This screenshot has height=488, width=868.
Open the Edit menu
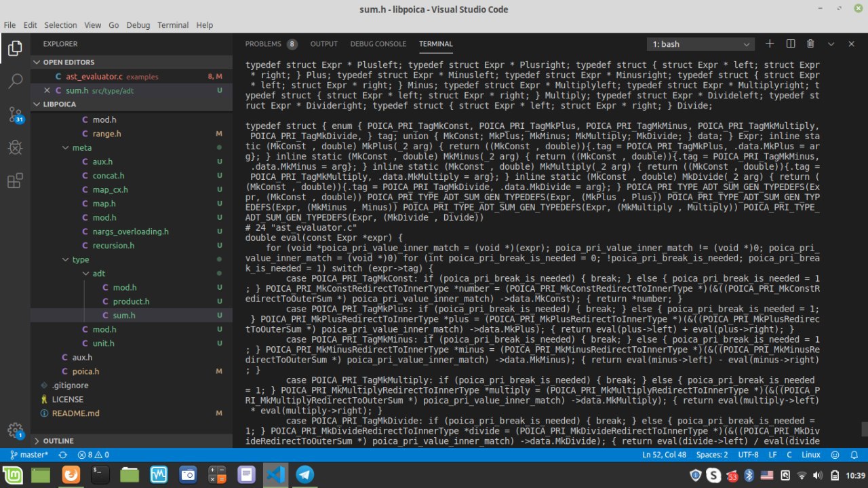coord(30,25)
